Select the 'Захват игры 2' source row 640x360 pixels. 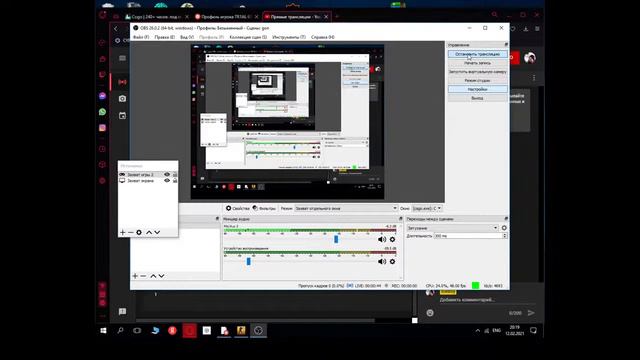[148, 174]
